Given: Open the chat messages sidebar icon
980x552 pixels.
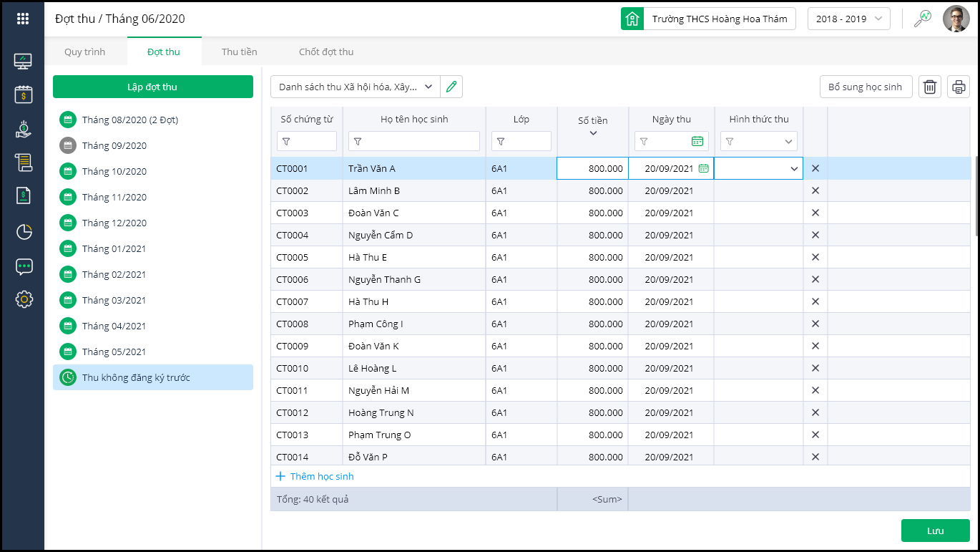Looking at the screenshot, I should (x=24, y=266).
